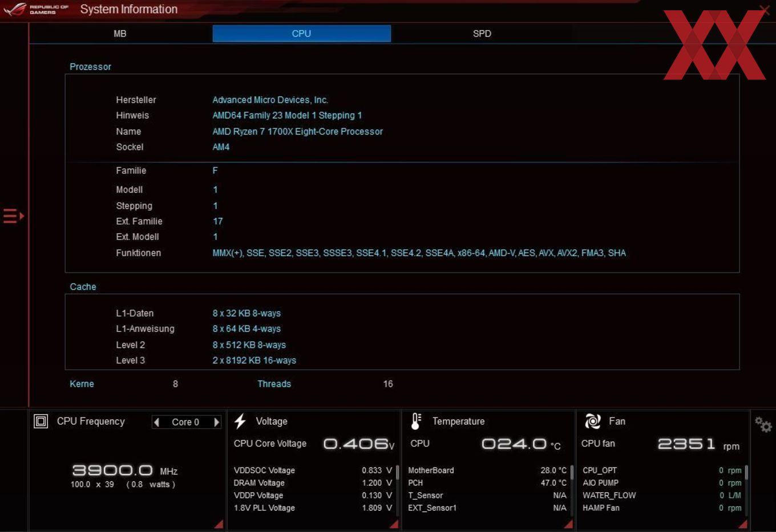Click the 1.8V PLL Voltage row
This screenshot has height=532, width=776.
313,508
